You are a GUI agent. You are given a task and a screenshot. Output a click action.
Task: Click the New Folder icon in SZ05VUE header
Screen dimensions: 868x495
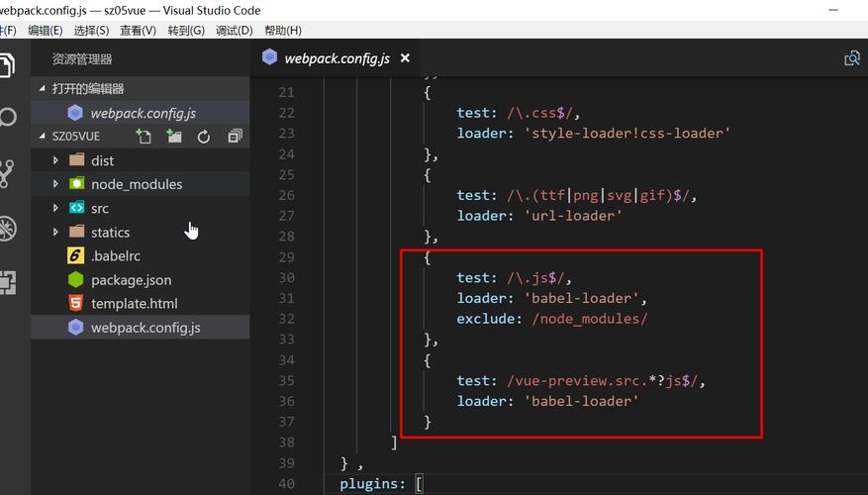point(174,137)
